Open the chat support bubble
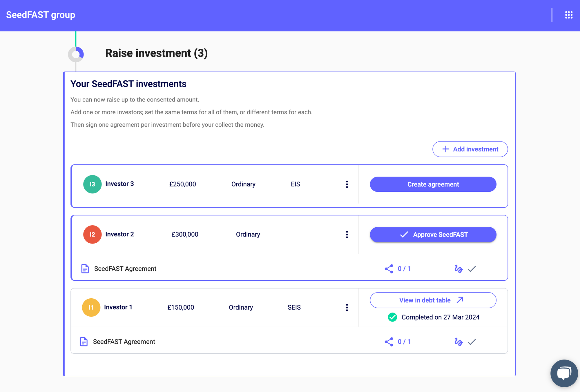The height and width of the screenshot is (392, 580). coord(564,373)
